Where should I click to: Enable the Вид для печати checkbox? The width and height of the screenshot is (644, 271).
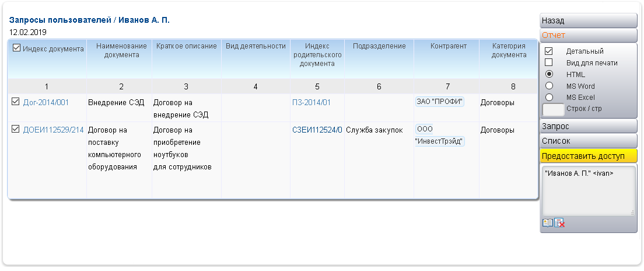[548, 62]
